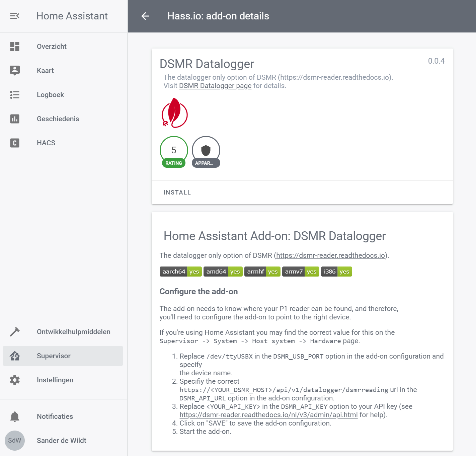This screenshot has width=476, height=456.
Task: Open the dsmr-reader.readthedocs.io link
Action: [x=330, y=255]
